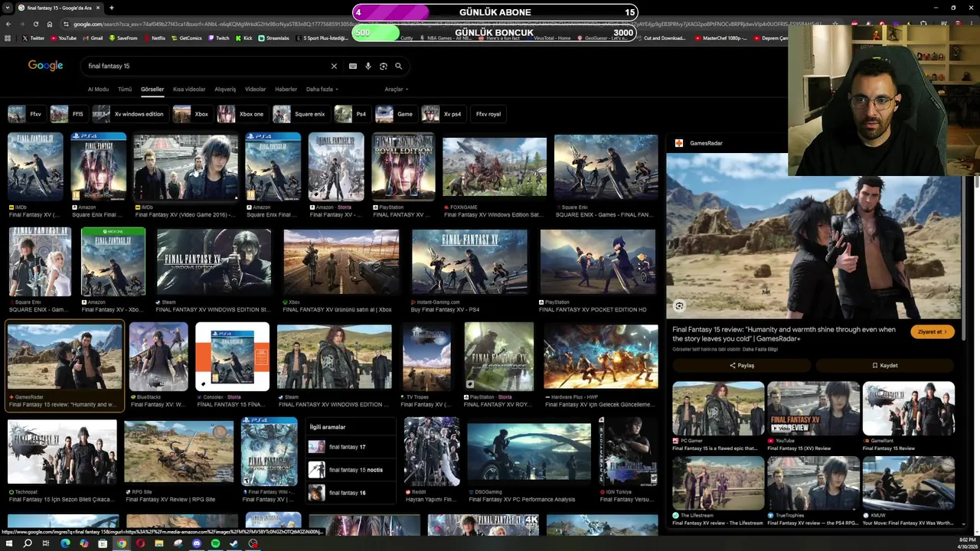The width and height of the screenshot is (980, 551).
Task: Expand the Araçlar tools dropdown
Action: [396, 90]
